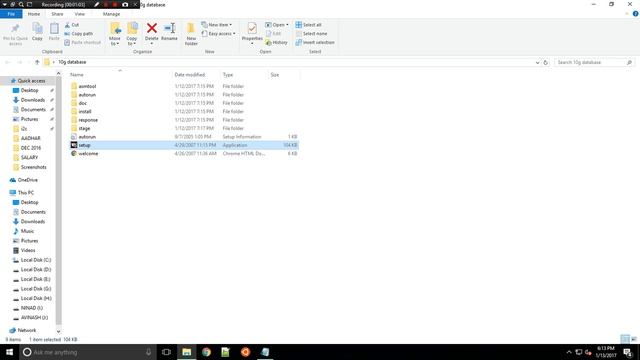The height and width of the screenshot is (360, 640).
Task: Open OneDrive in navigation pane
Action: [24, 180]
